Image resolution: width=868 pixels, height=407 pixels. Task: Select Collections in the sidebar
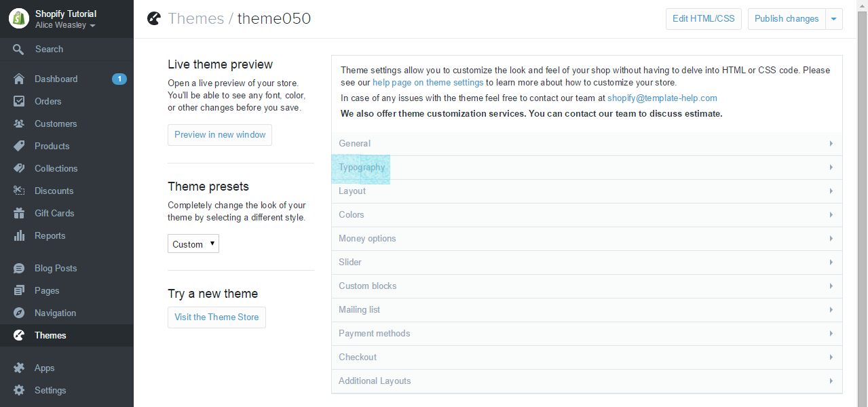pyautogui.click(x=67, y=168)
